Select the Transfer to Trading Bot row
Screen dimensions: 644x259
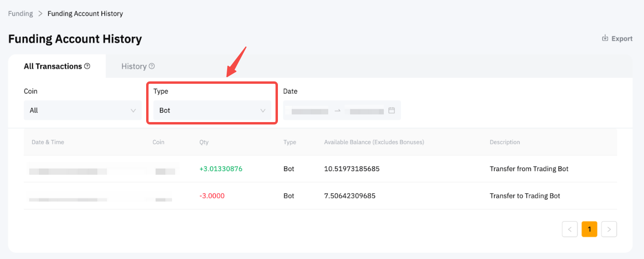pyautogui.click(x=320, y=196)
